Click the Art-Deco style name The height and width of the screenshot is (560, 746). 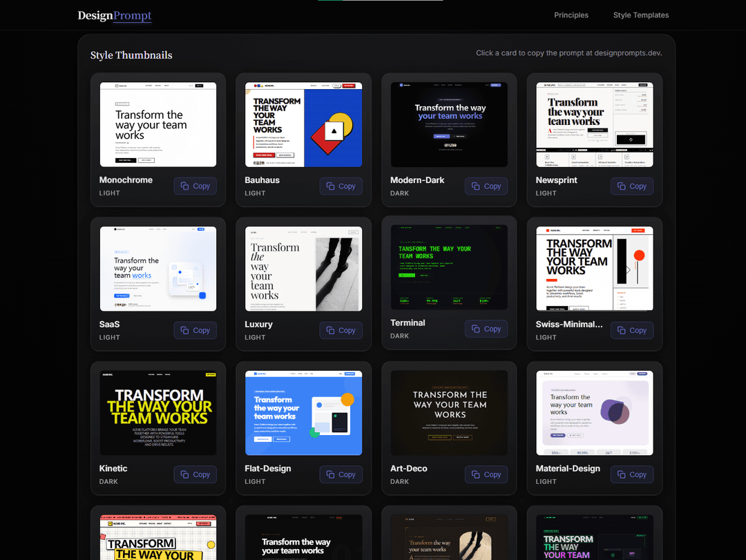409,468
